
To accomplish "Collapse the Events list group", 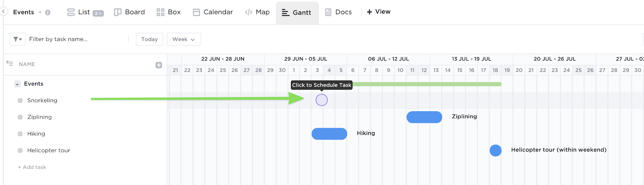I will 17,84.
